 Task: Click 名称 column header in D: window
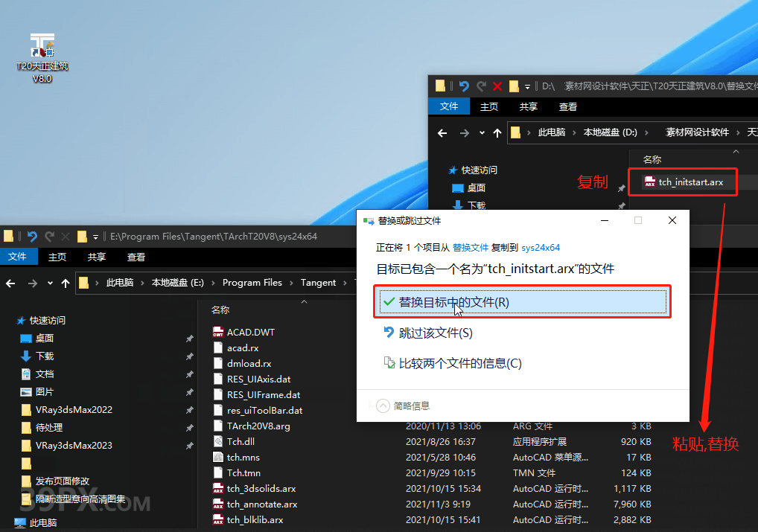click(652, 159)
